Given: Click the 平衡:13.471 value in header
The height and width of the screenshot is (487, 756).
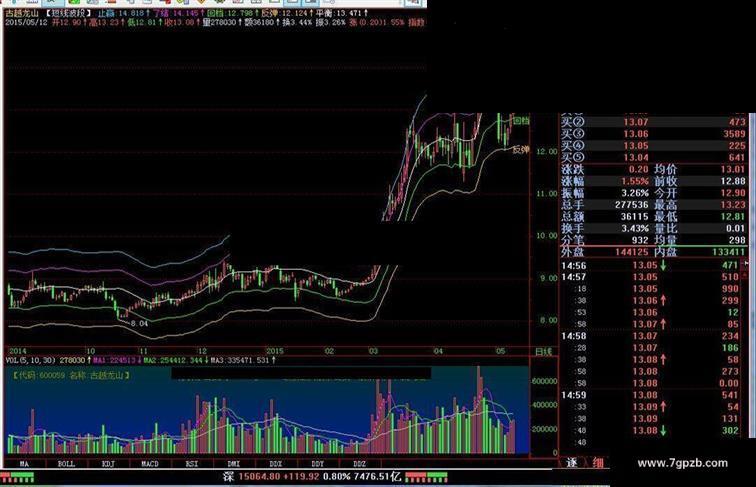Looking at the screenshot, I should coord(342,13).
